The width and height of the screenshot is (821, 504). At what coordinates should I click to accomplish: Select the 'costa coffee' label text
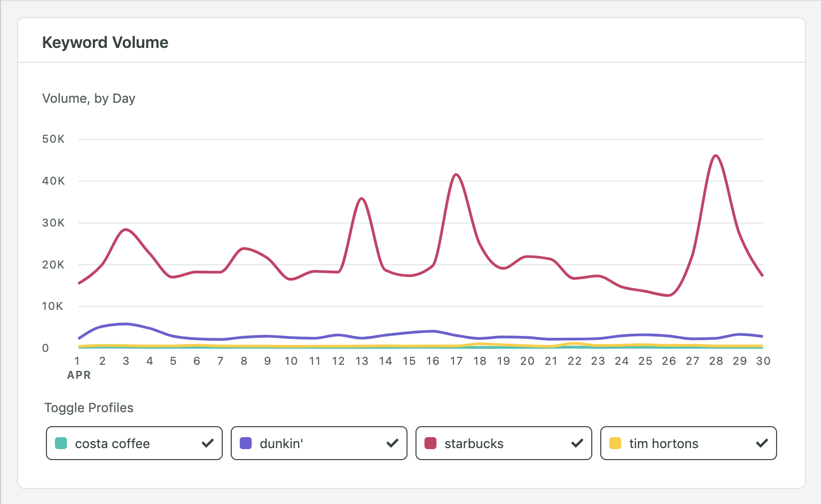click(112, 444)
